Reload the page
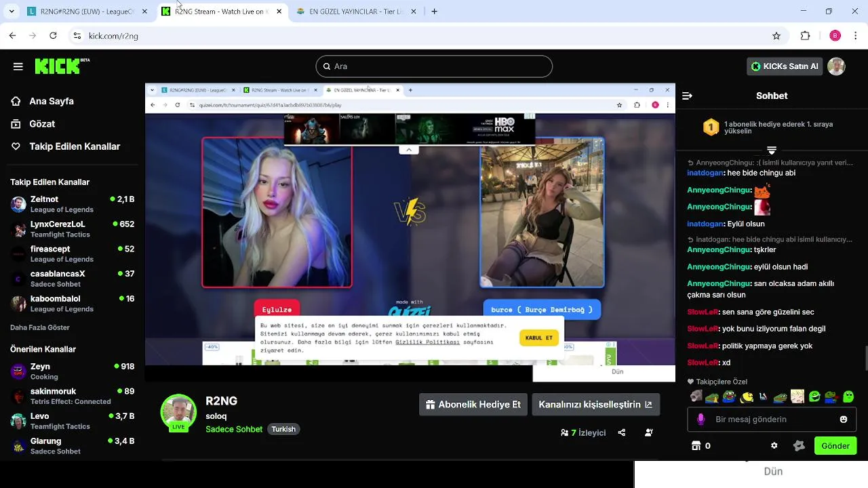 53,36
